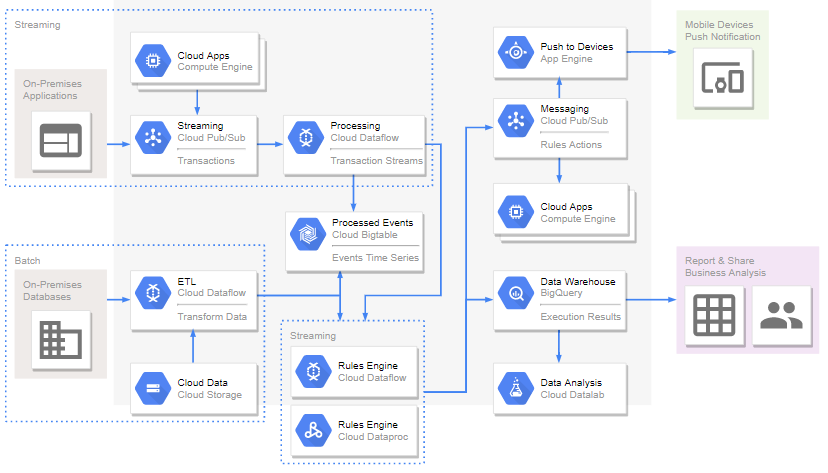828x473 pixels.
Task: Click the Cloud Datalab flask icon
Action: point(516,388)
